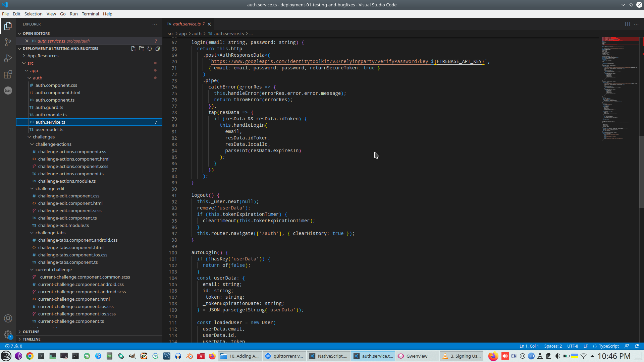Open the Manage gear settings menu
The image size is (644, 362).
8,335
